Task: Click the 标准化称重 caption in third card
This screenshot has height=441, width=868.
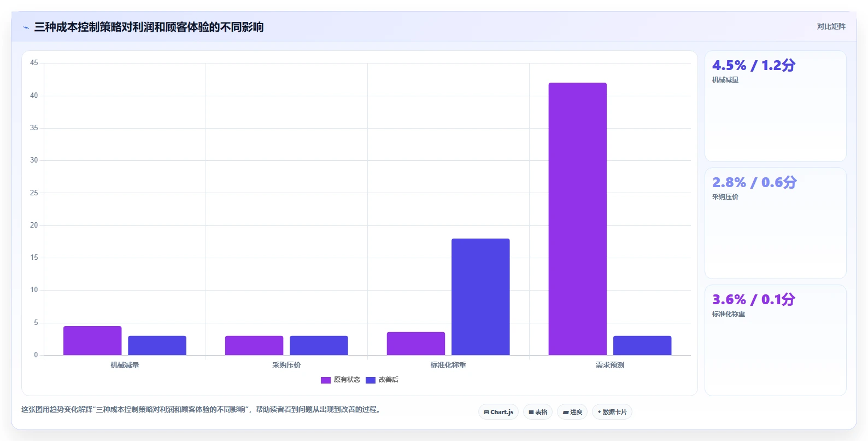Action: [729, 314]
